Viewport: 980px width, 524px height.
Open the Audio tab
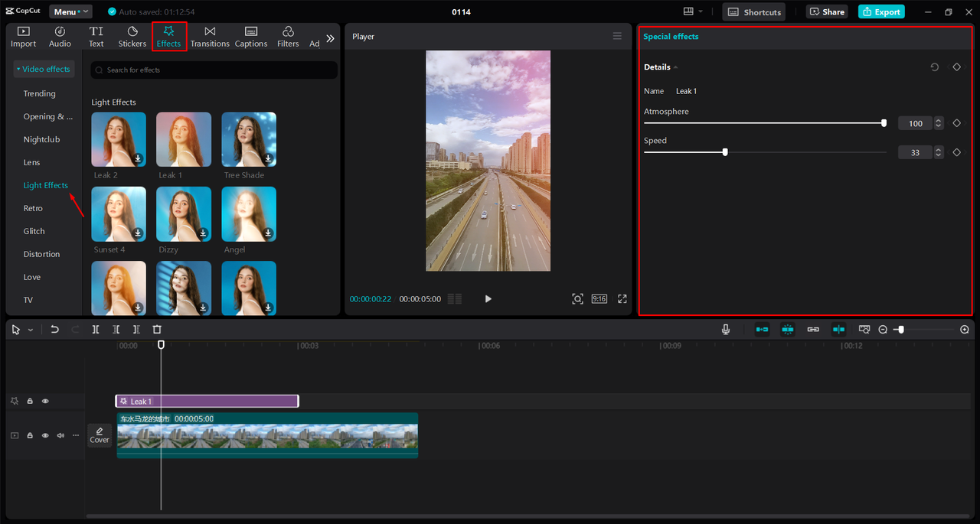(x=60, y=36)
